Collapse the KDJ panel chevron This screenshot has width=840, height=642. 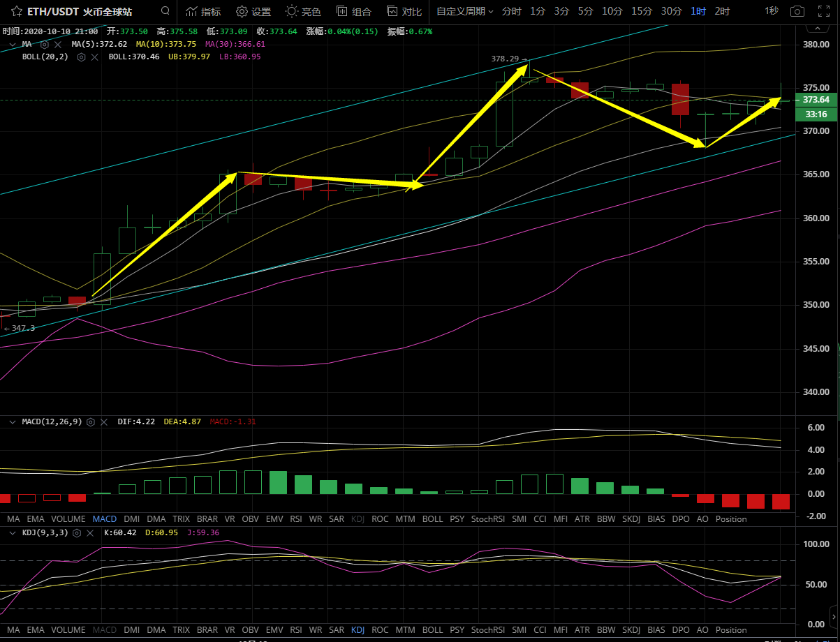click(x=12, y=532)
